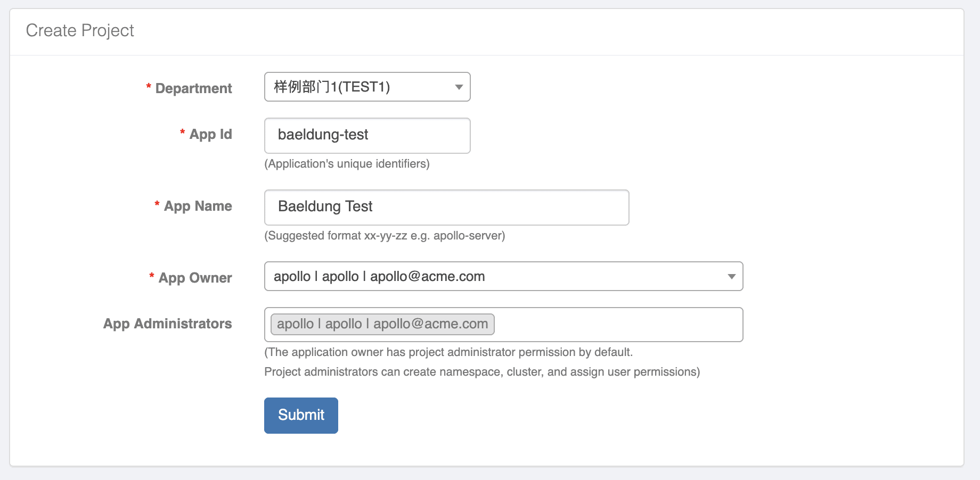The width and height of the screenshot is (980, 480).
Task: Click the App Name label
Action: coord(198,206)
